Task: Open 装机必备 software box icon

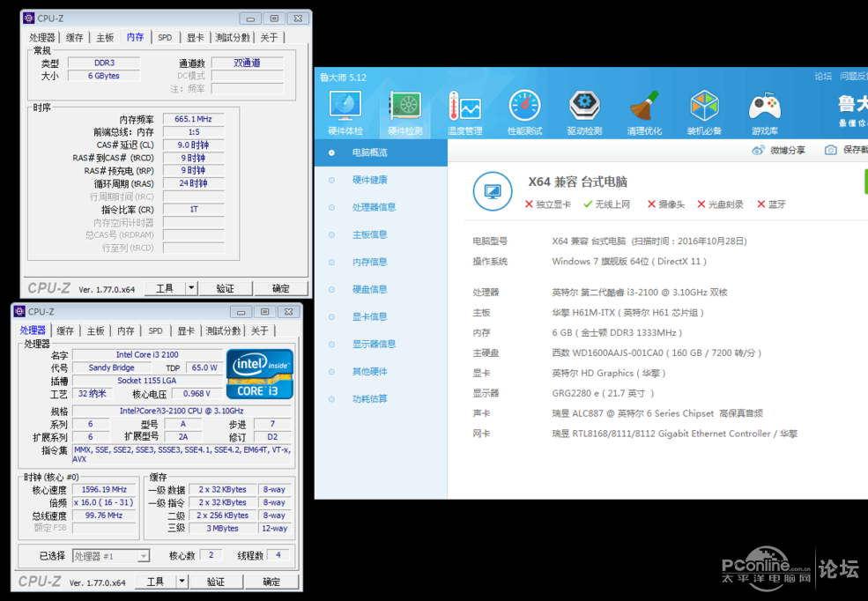Action: 704,113
